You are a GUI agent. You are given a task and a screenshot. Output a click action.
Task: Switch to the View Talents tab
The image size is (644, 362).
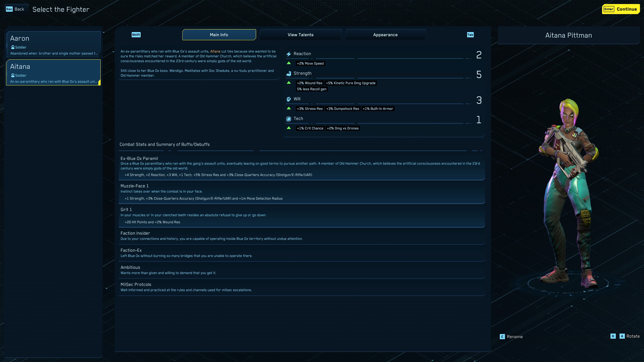point(301,35)
